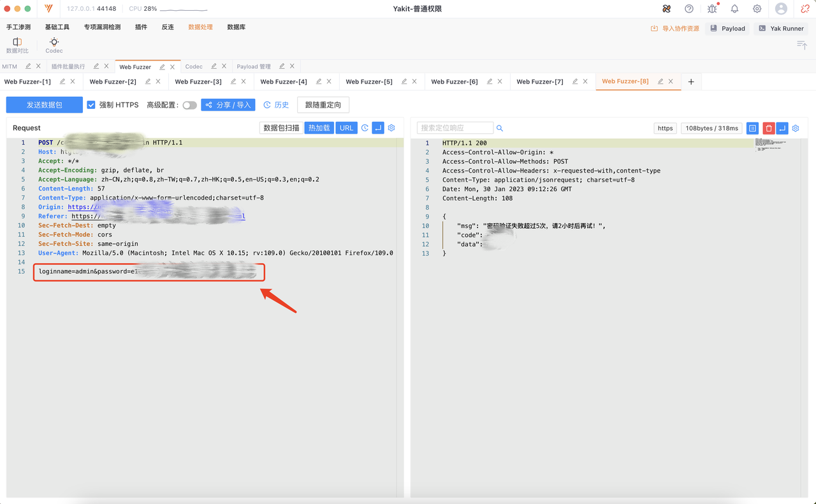Viewport: 816px width, 504px height.
Task: Switch to Web Fuzzer-[5] sub-tab
Action: 369,82
